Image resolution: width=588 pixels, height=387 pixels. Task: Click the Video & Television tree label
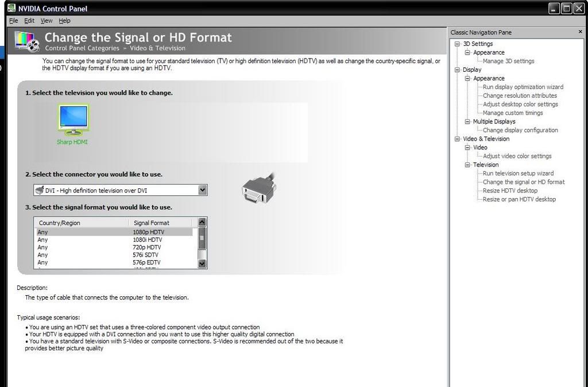click(486, 139)
